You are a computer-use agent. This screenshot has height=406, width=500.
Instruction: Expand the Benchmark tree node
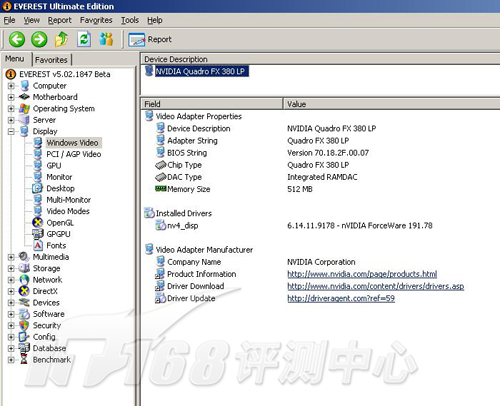[11, 360]
